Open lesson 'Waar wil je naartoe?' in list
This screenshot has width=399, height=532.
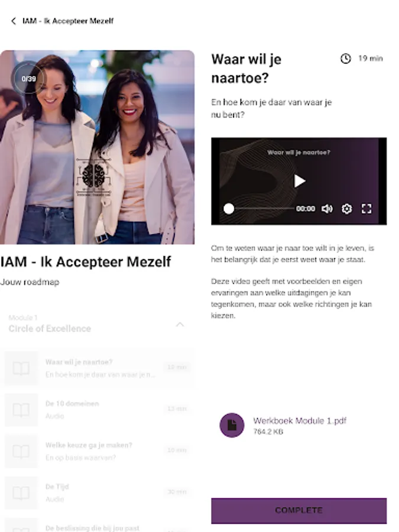(x=98, y=368)
